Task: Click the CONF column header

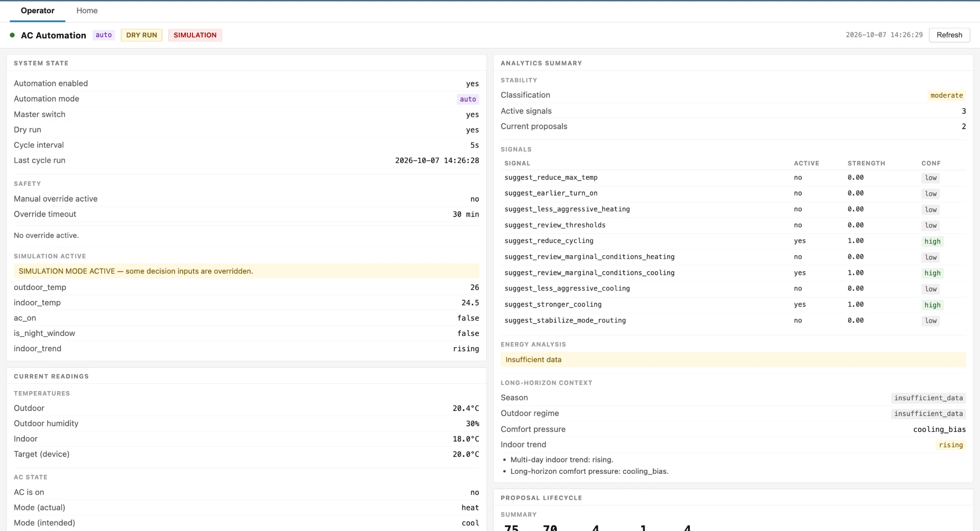Action: pyautogui.click(x=931, y=163)
